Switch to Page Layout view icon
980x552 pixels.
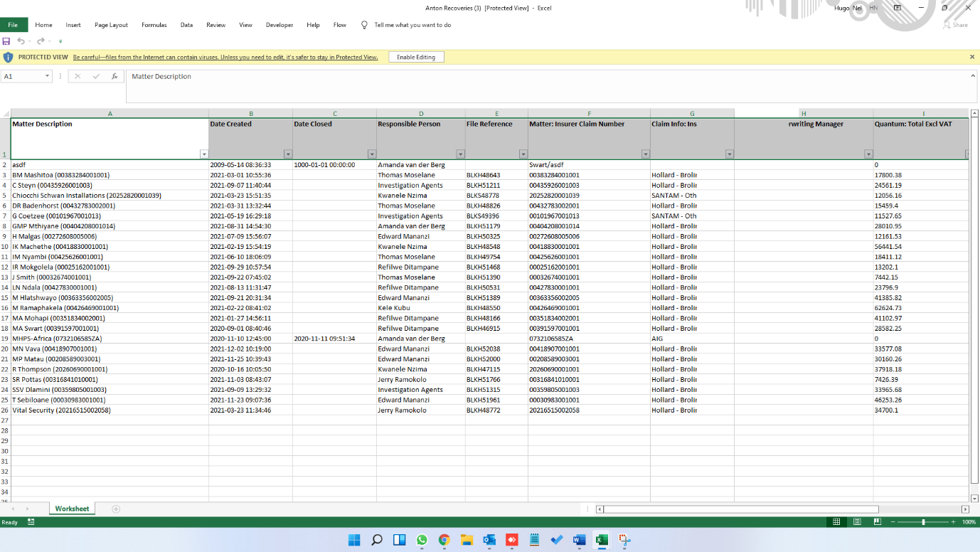pyautogui.click(x=857, y=522)
